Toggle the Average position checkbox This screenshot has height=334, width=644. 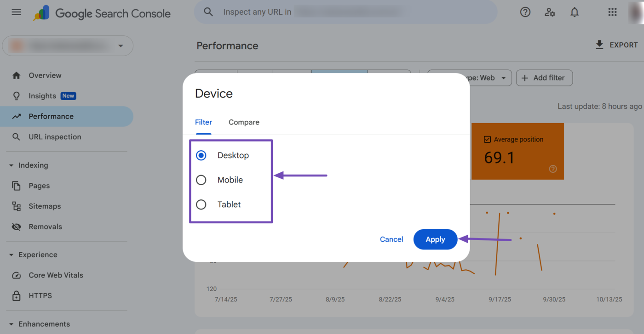pos(488,139)
